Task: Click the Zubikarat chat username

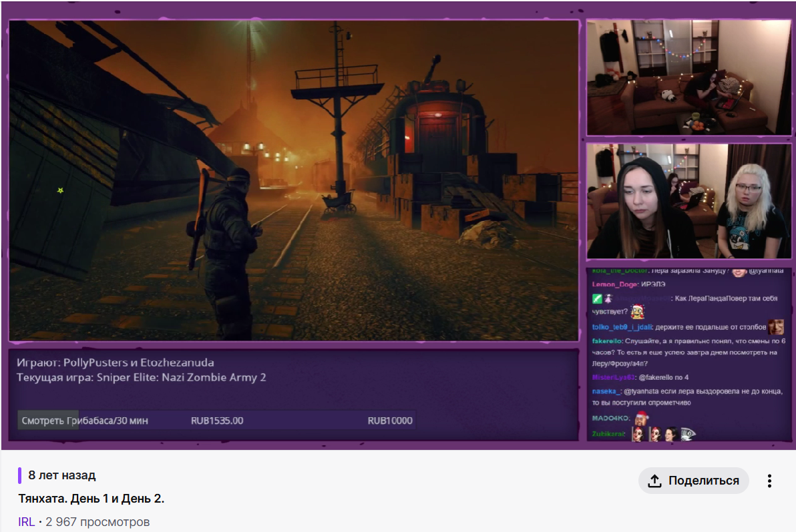Action: 608,434
